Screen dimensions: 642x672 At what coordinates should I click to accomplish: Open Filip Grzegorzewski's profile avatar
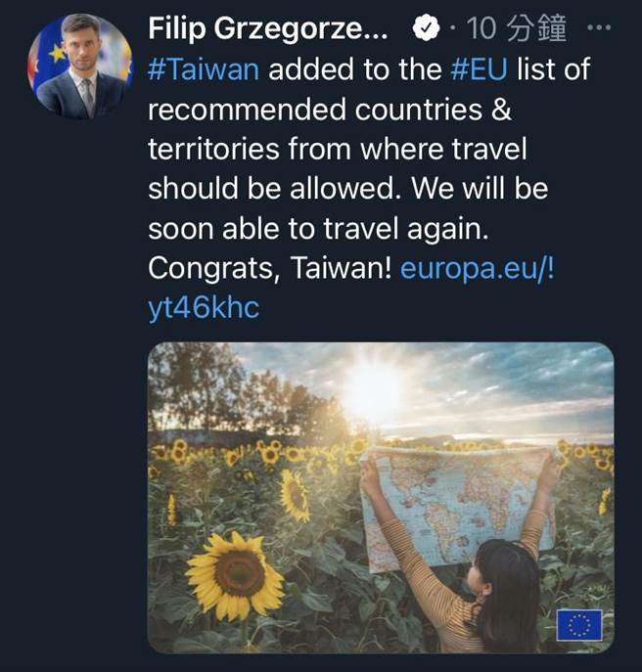[x=79, y=67]
